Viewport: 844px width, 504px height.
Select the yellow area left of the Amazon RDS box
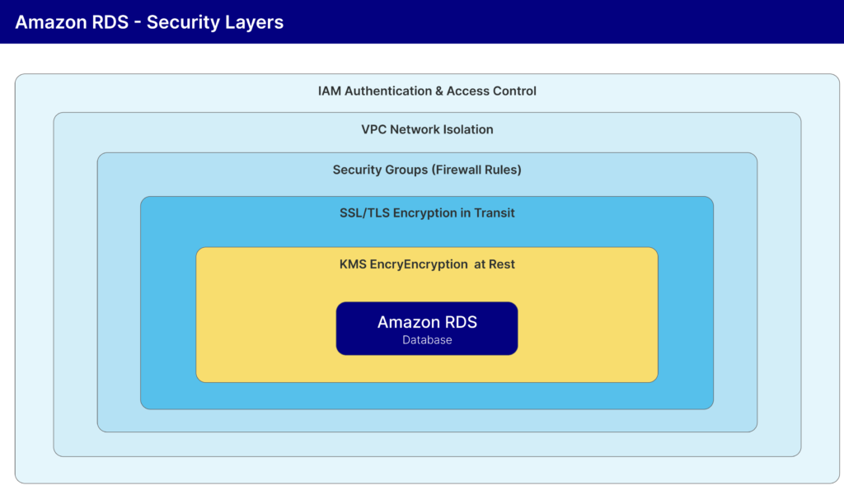pos(265,329)
